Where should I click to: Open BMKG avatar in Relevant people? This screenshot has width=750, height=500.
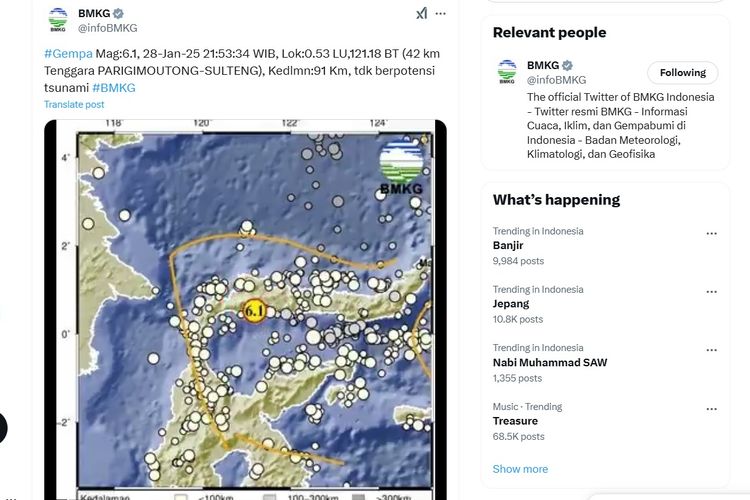coord(507,72)
